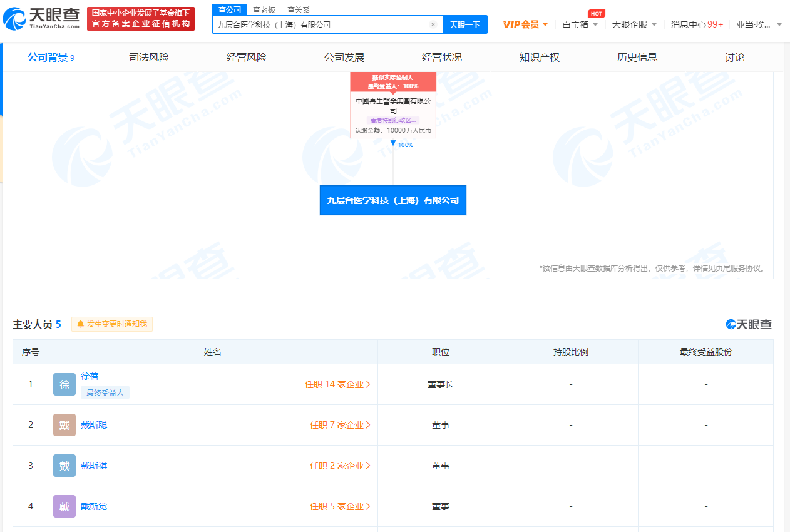790x532 pixels.
Task: Open the 百宝箱 dropdown
Action: click(x=580, y=24)
